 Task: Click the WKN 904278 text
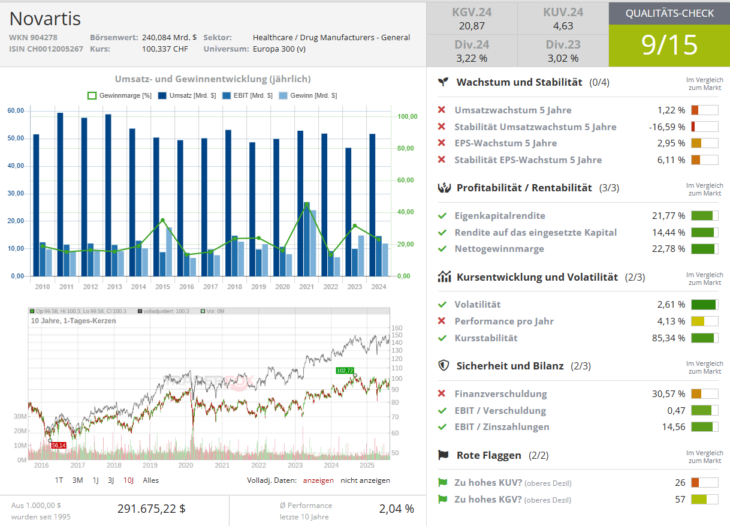pos(33,37)
